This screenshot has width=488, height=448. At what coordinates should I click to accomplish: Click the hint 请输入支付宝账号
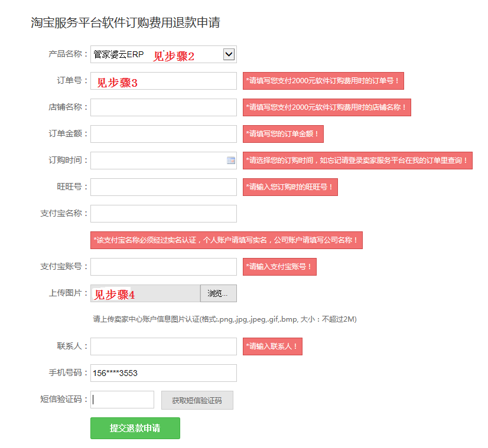tap(279, 267)
